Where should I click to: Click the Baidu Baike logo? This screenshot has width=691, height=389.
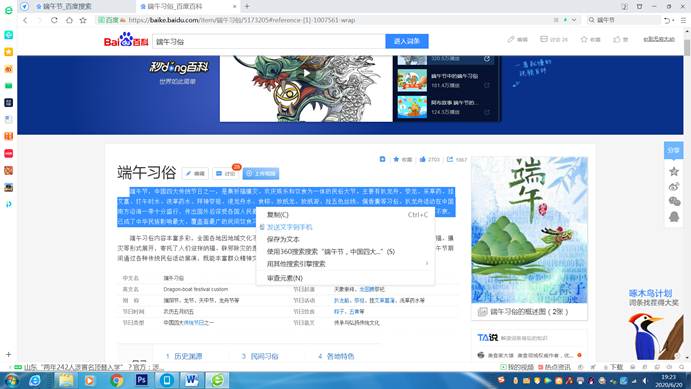[126, 40]
